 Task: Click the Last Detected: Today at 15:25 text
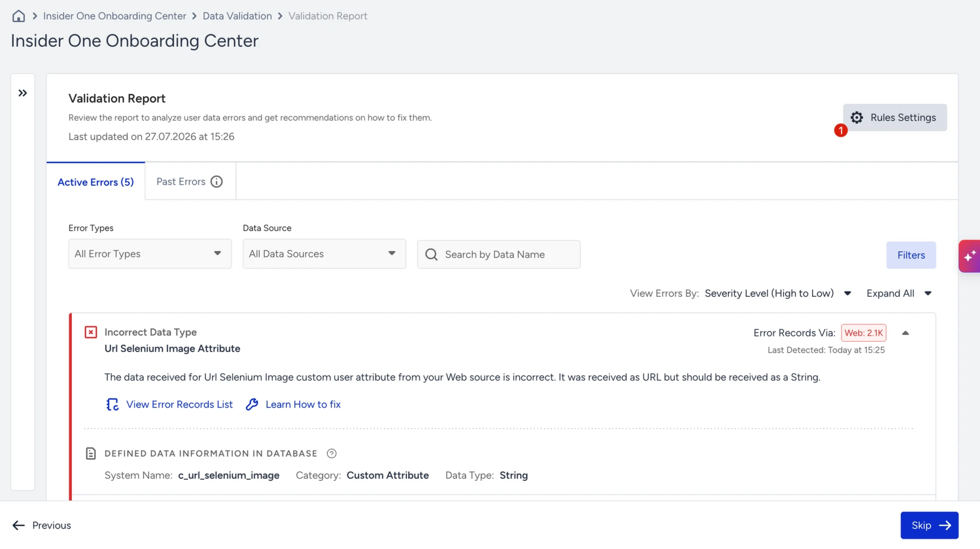[826, 350]
